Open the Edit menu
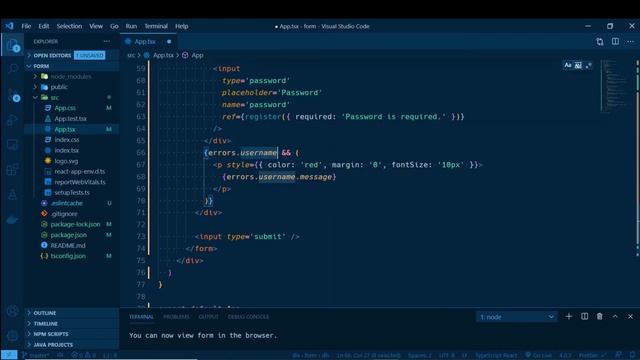The width and height of the screenshot is (640, 360). click(x=44, y=26)
